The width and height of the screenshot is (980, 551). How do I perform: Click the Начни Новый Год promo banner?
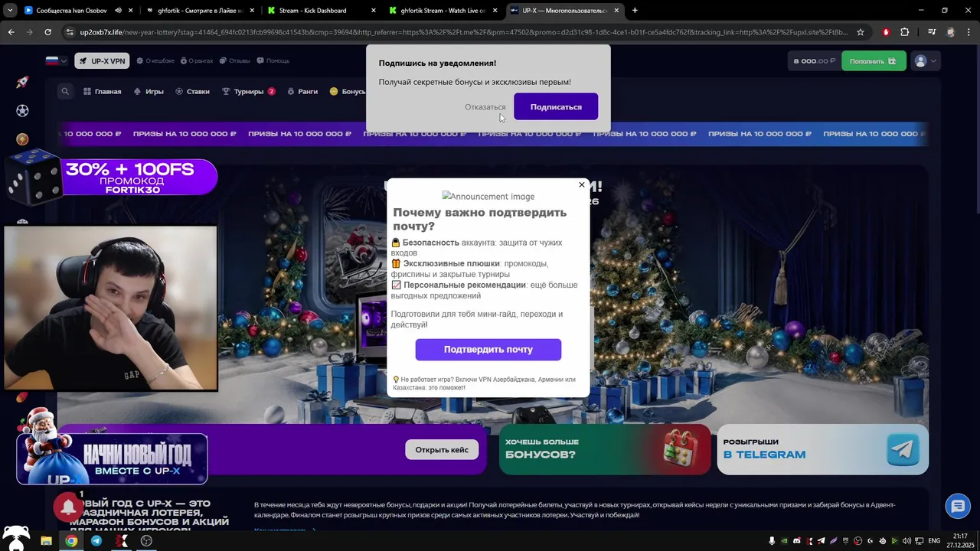click(113, 458)
